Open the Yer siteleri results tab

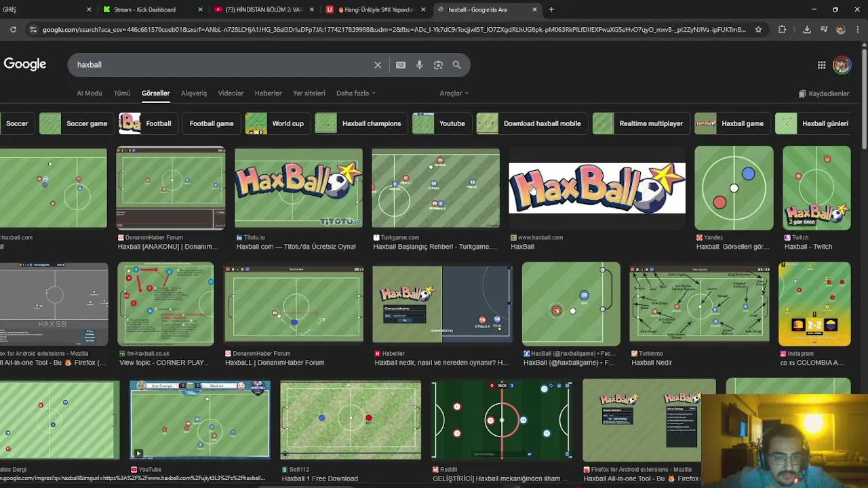309,93
